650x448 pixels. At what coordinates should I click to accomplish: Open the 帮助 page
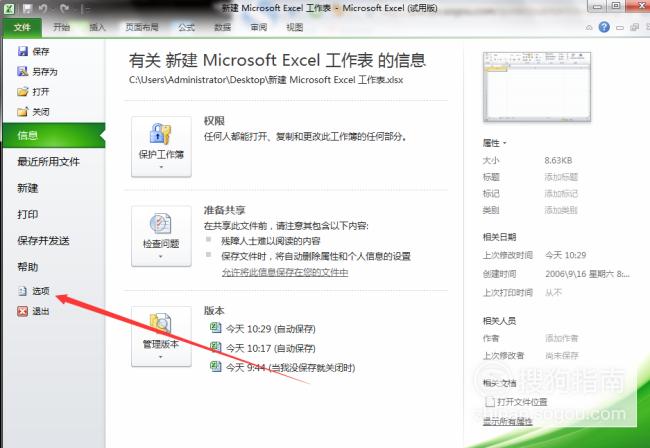27,267
